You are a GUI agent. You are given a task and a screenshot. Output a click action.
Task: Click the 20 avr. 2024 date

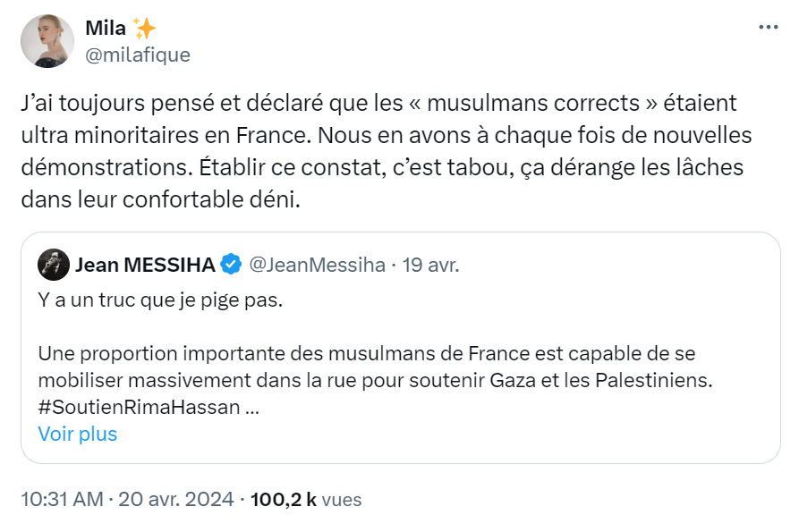point(174,499)
